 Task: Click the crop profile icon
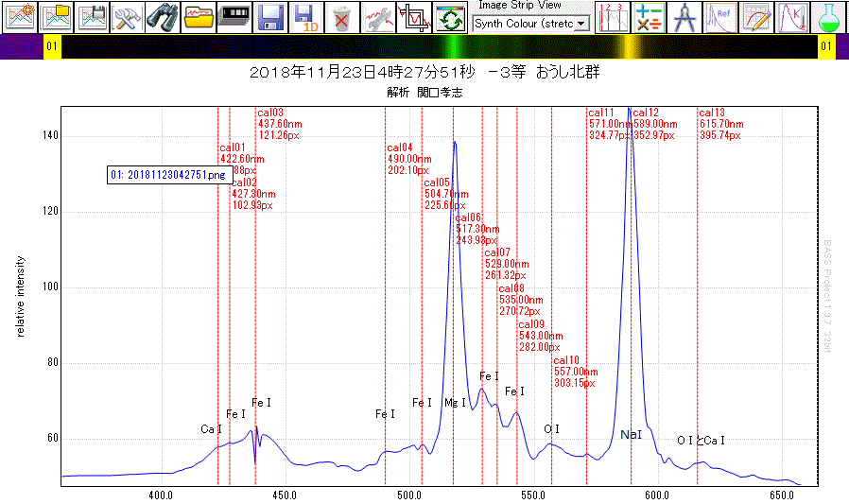[x=413, y=16]
